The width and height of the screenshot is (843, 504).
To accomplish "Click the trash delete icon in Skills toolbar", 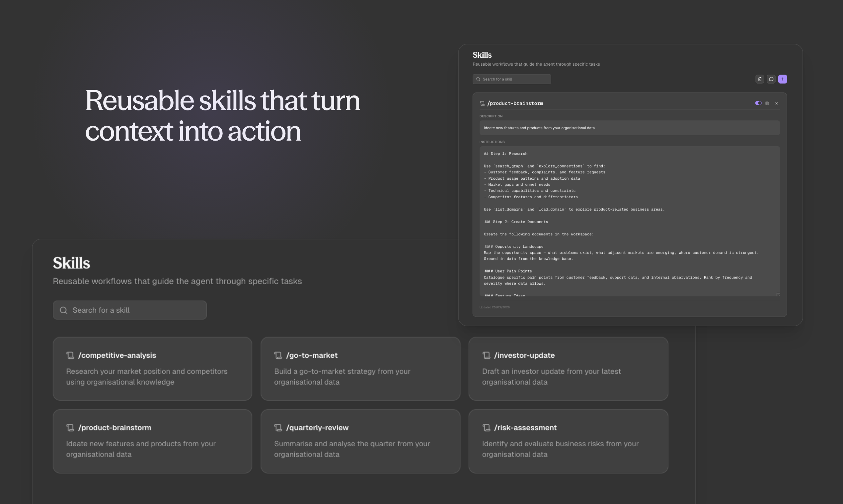I will coord(760,79).
